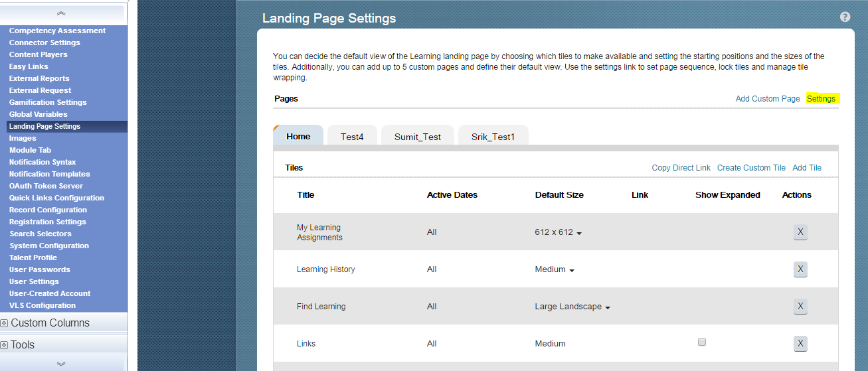Open Find Learning Large Landscape dropdown
This screenshot has width=868, height=371.
pyautogui.click(x=572, y=307)
